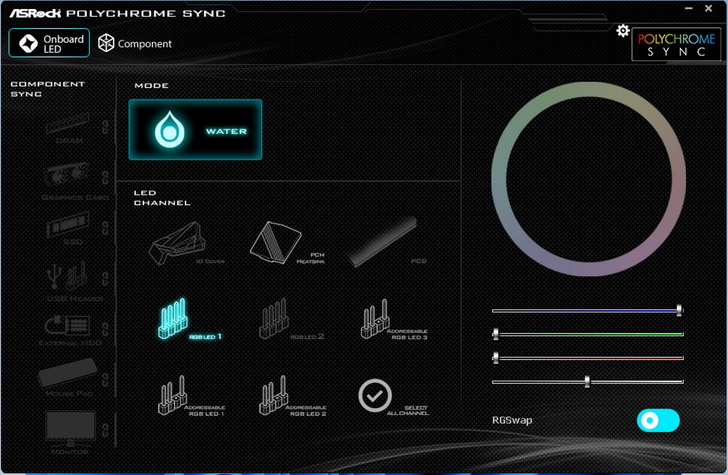Screen dimensions: 728x475
Task: Toggle the RGSwap switch
Action: coord(658,420)
